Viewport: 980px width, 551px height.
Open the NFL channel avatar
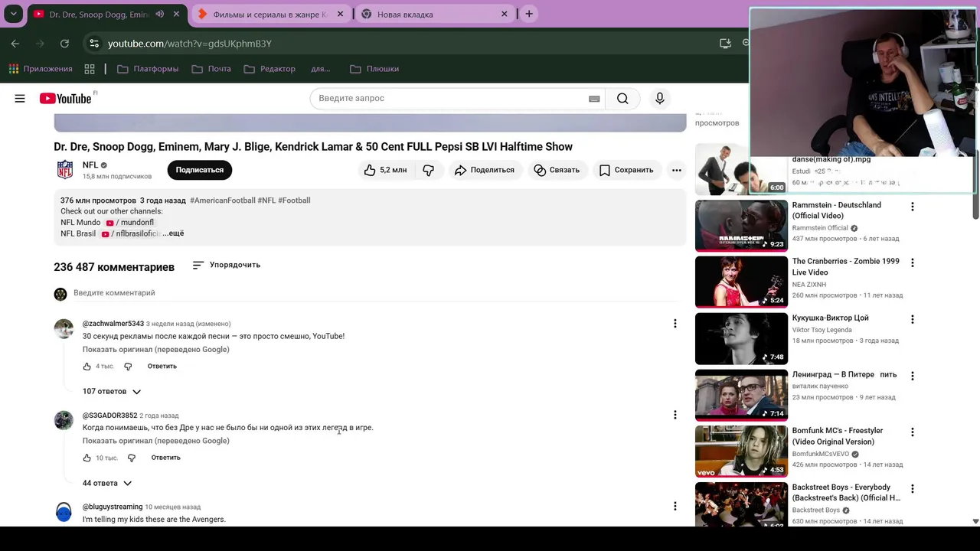(65, 170)
